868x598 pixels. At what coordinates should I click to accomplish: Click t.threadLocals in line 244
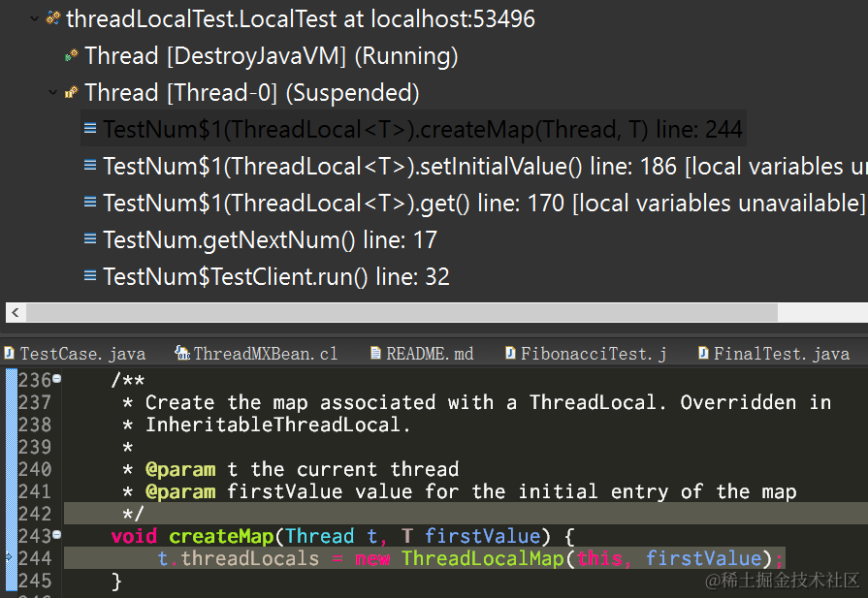[238, 558]
